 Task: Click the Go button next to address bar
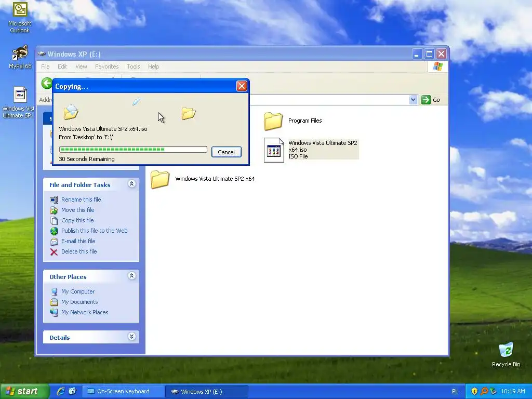[431, 100]
